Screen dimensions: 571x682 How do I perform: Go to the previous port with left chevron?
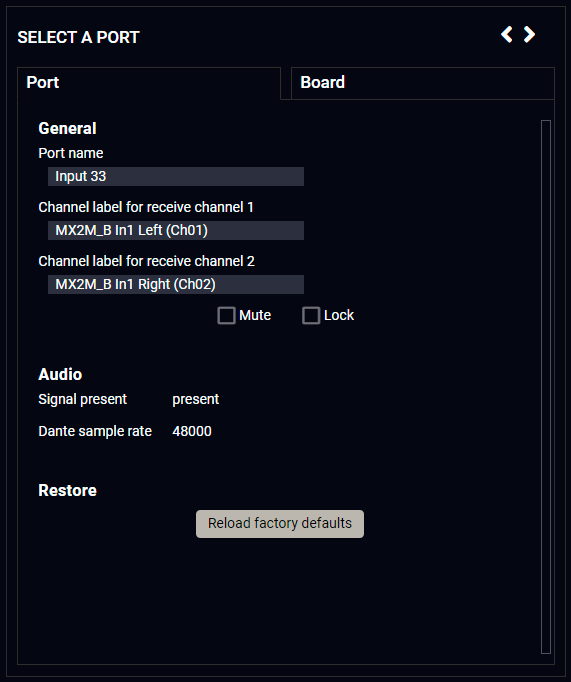(507, 34)
